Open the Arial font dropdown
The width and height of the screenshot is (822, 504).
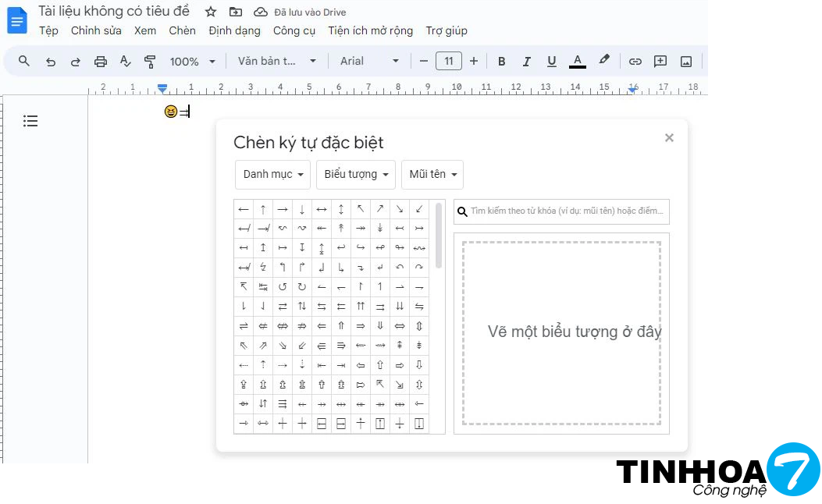click(x=369, y=62)
